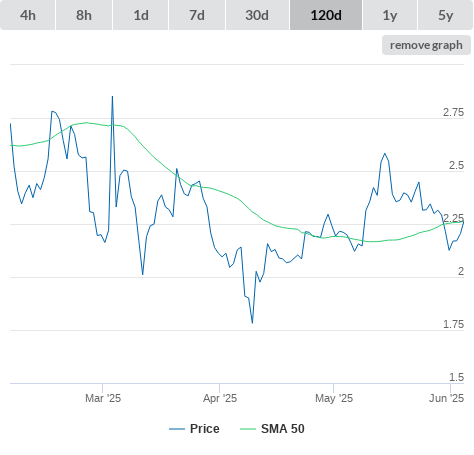
Task: Click the 2.75 y-axis value label
Action: [453, 112]
